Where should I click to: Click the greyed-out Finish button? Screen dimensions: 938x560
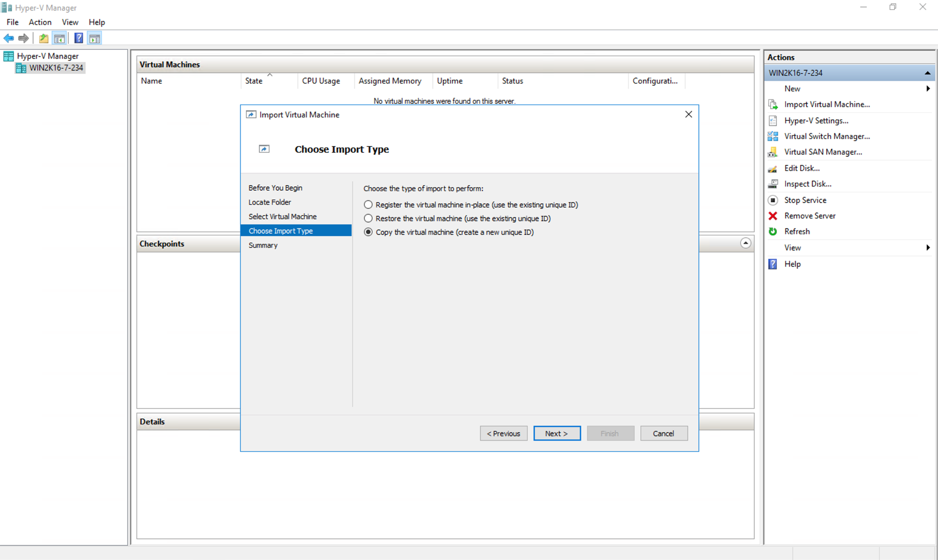click(610, 434)
